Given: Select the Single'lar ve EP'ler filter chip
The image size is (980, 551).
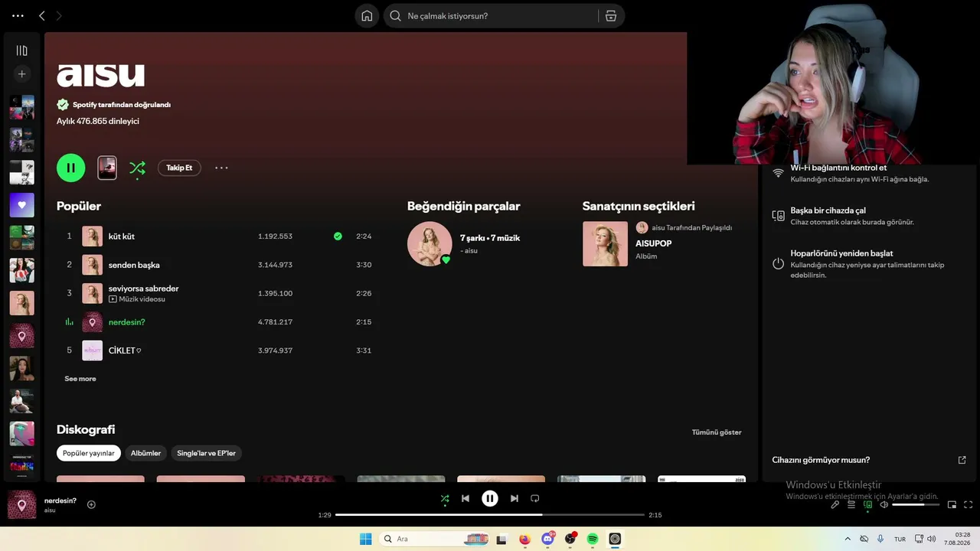Looking at the screenshot, I should (x=206, y=453).
